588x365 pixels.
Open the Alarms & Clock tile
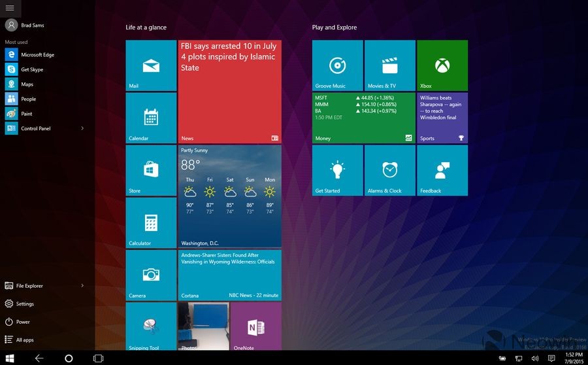pos(390,171)
